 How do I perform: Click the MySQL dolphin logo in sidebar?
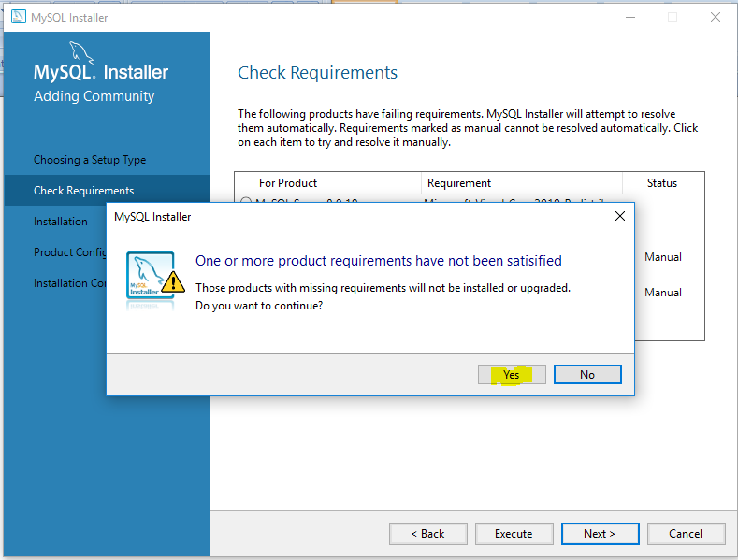[x=81, y=52]
